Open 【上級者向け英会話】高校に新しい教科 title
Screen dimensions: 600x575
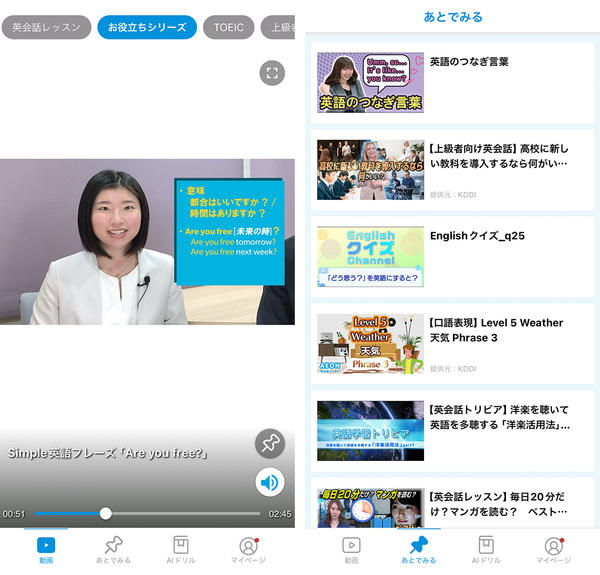pos(499,156)
